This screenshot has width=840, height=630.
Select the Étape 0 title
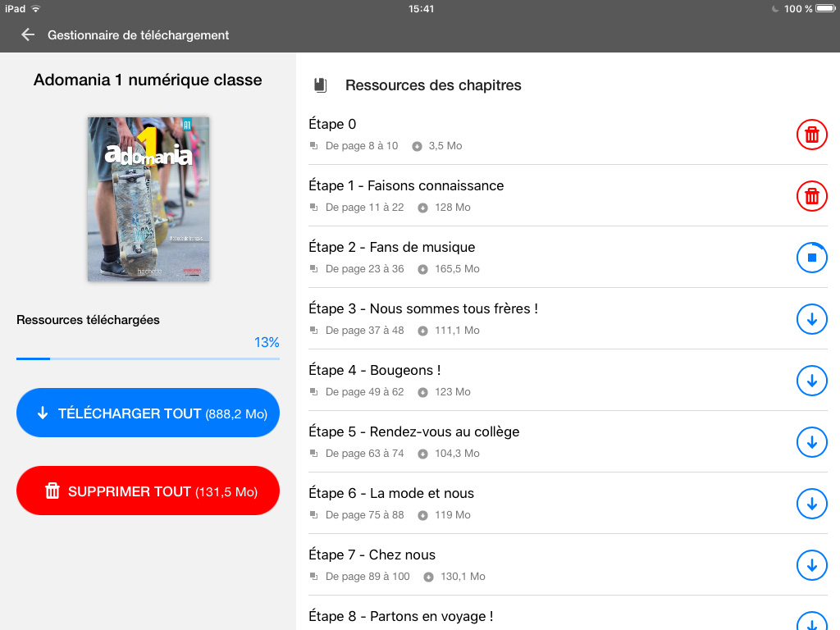pyautogui.click(x=332, y=125)
